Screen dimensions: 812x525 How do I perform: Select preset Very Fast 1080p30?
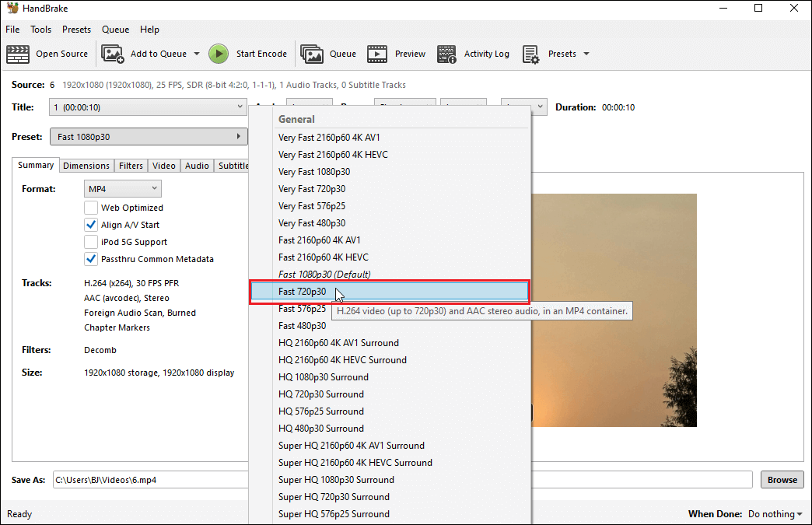tap(390, 172)
